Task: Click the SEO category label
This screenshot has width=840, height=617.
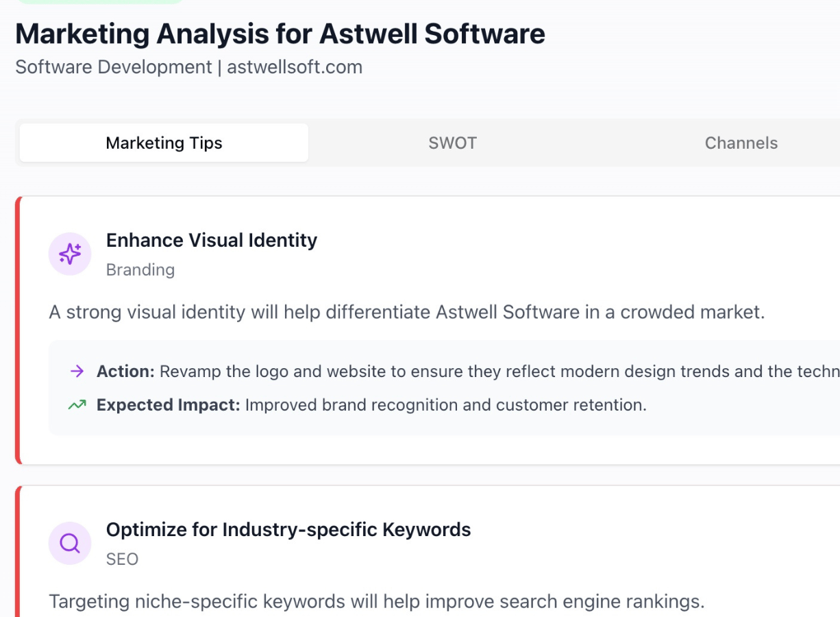Action: pyautogui.click(x=123, y=559)
